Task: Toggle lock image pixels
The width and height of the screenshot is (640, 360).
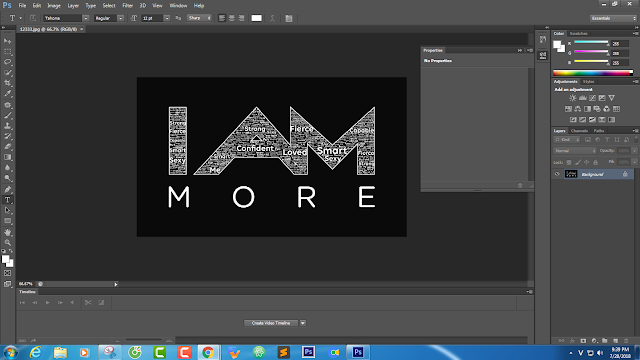Action: pyautogui.click(x=578, y=162)
